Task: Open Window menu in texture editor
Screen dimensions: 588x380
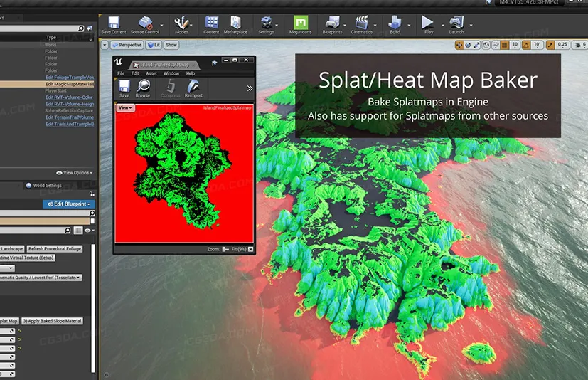Action: click(x=171, y=73)
